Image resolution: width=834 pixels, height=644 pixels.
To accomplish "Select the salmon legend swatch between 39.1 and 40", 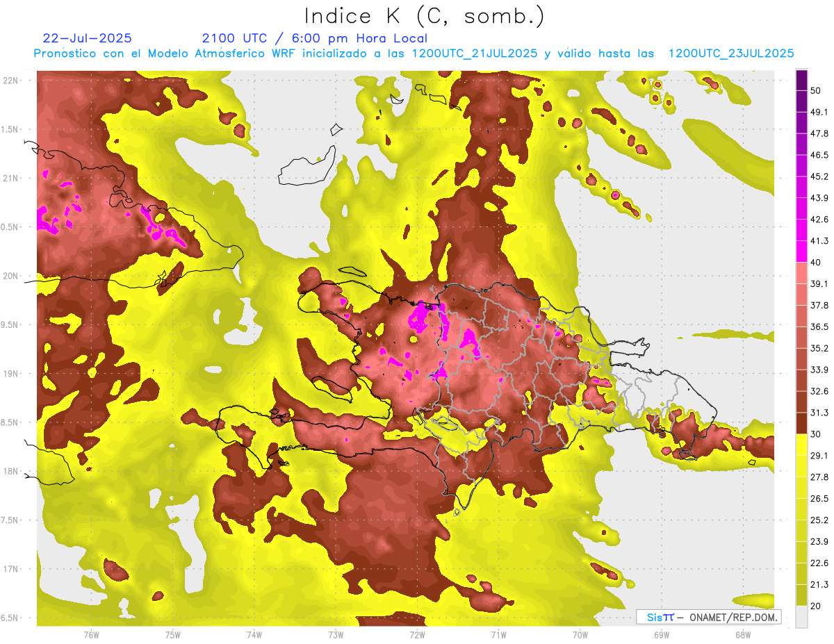I will point(801,273).
